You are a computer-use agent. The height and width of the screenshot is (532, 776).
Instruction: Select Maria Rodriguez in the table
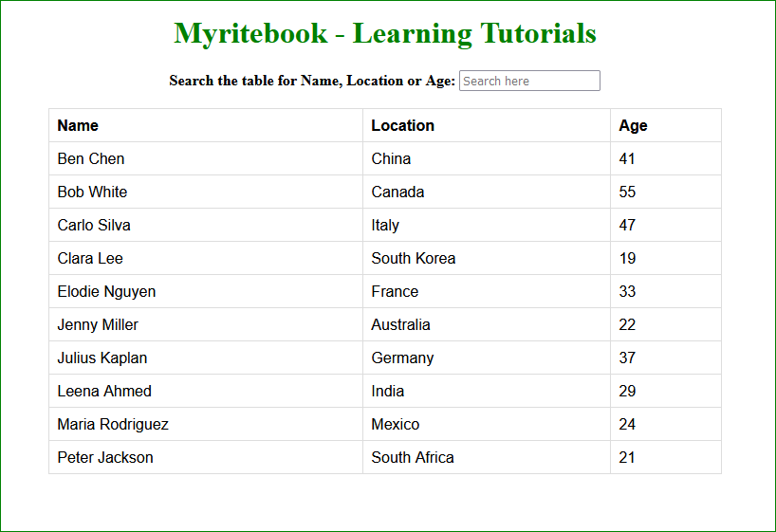113,424
